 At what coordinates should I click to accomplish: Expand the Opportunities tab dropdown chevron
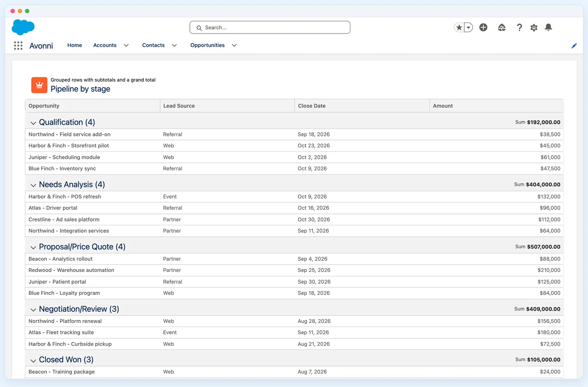[234, 45]
